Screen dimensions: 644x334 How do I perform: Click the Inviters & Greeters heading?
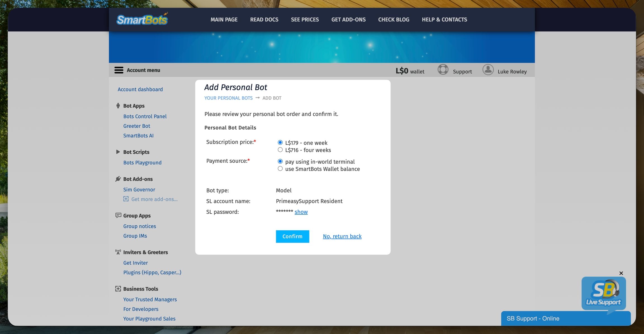click(x=146, y=252)
